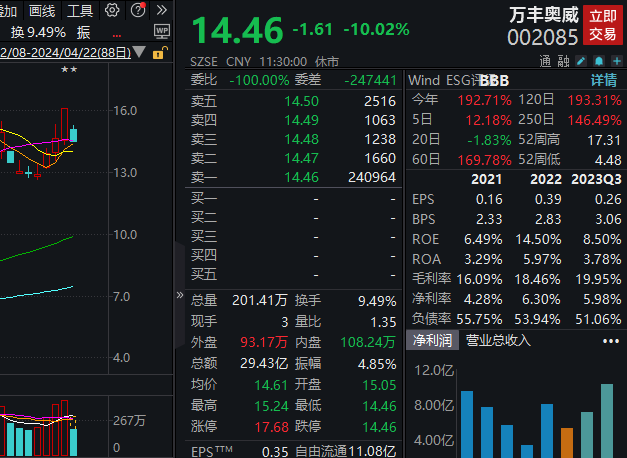
Task: Click the double star marker above chart
Action: pyautogui.click(x=69, y=70)
